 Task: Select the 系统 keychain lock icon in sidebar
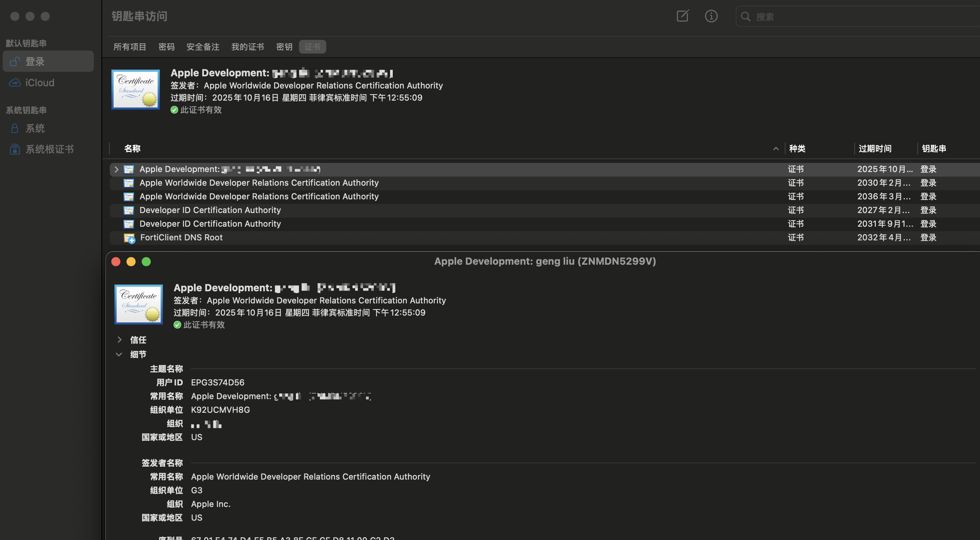[x=15, y=128]
